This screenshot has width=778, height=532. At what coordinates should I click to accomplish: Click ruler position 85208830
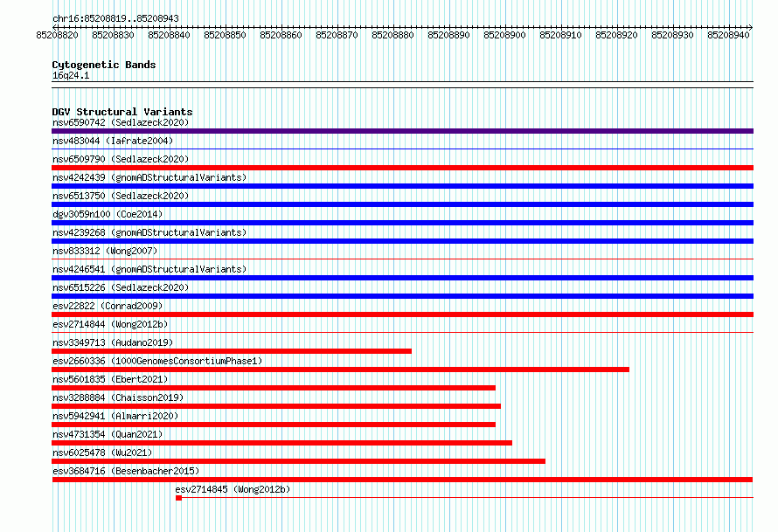113,35
